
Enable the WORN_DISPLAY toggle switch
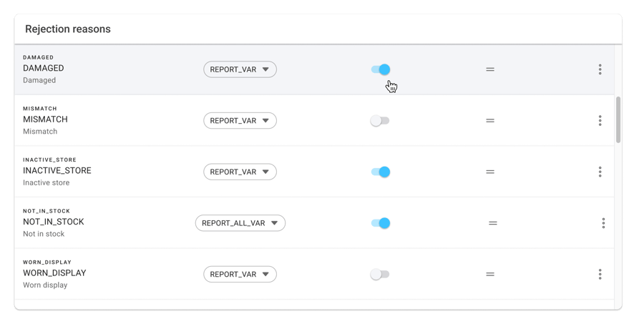point(380,274)
